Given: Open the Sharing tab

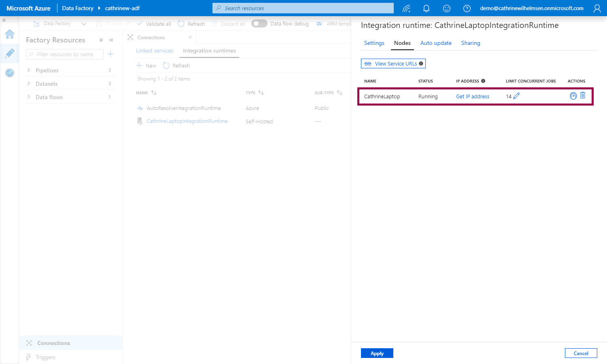Looking at the screenshot, I should [471, 43].
